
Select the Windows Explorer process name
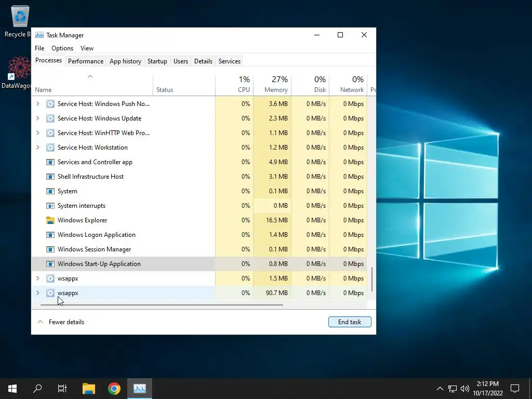83,220
